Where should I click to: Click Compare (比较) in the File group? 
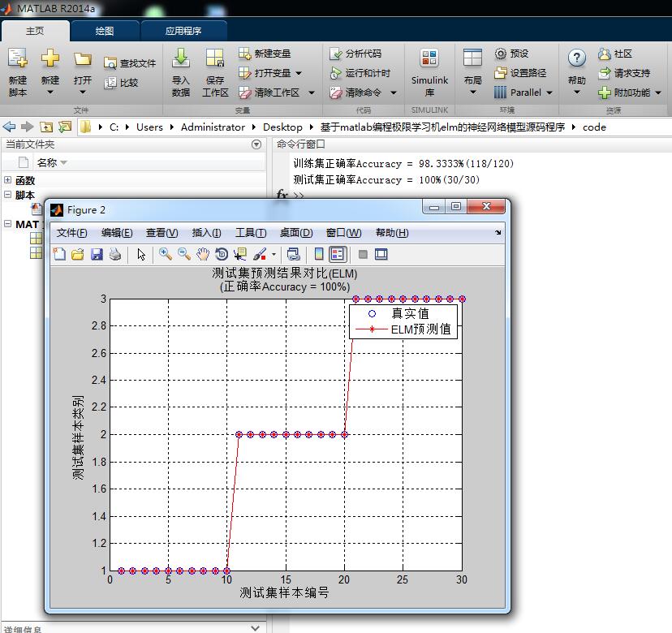pos(121,82)
